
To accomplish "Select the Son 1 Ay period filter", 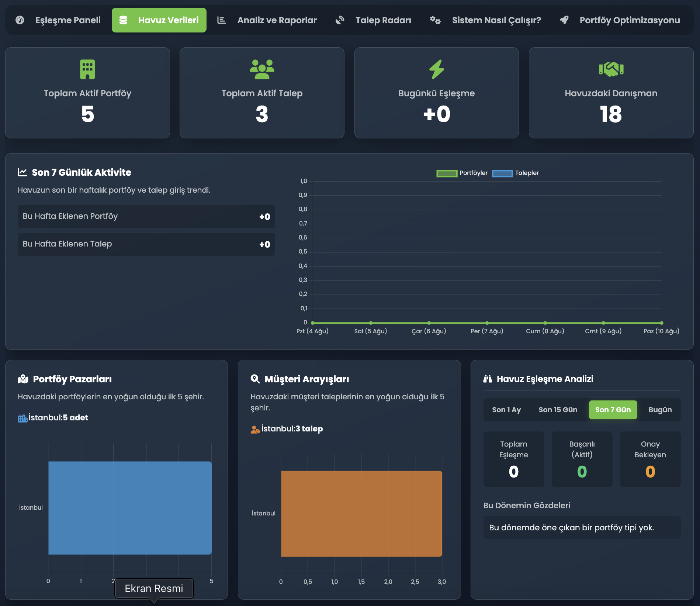I will pos(506,410).
